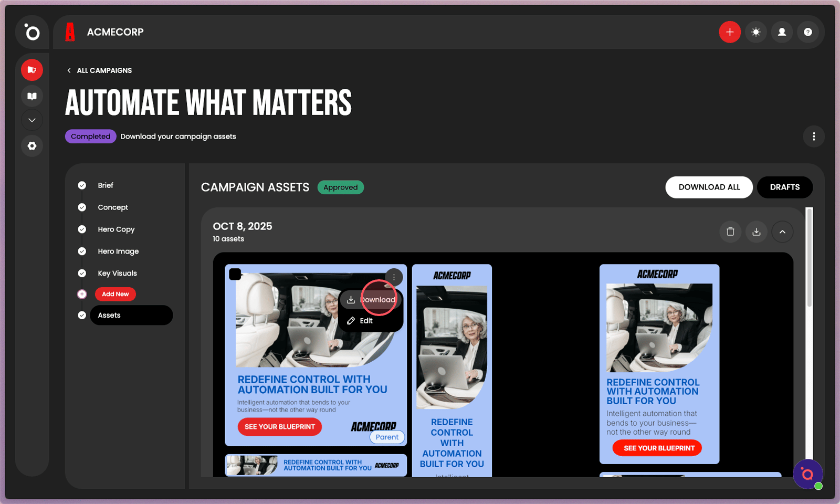Screen dimensions: 840x504
Task: Expand sidebar chevron down button
Action: click(x=32, y=120)
